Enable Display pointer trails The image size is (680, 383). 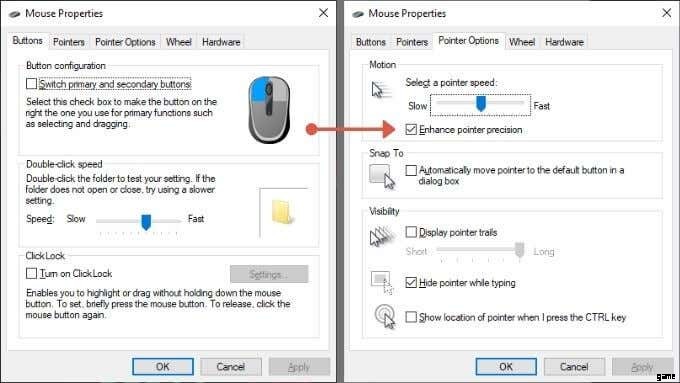point(411,232)
